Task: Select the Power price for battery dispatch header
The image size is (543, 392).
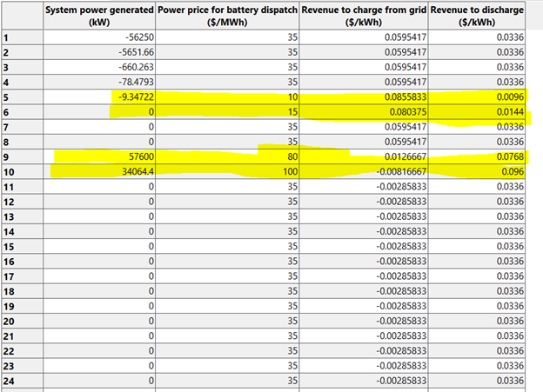Action: (x=227, y=16)
